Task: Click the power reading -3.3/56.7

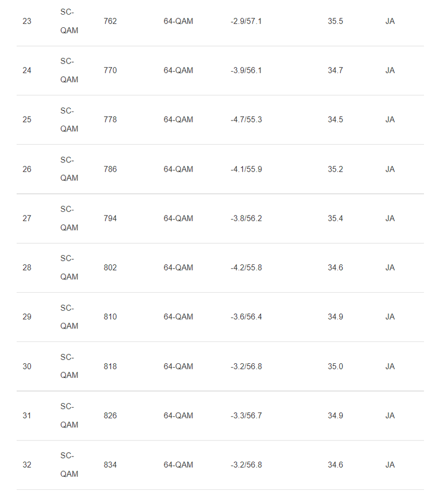Action: coord(246,416)
